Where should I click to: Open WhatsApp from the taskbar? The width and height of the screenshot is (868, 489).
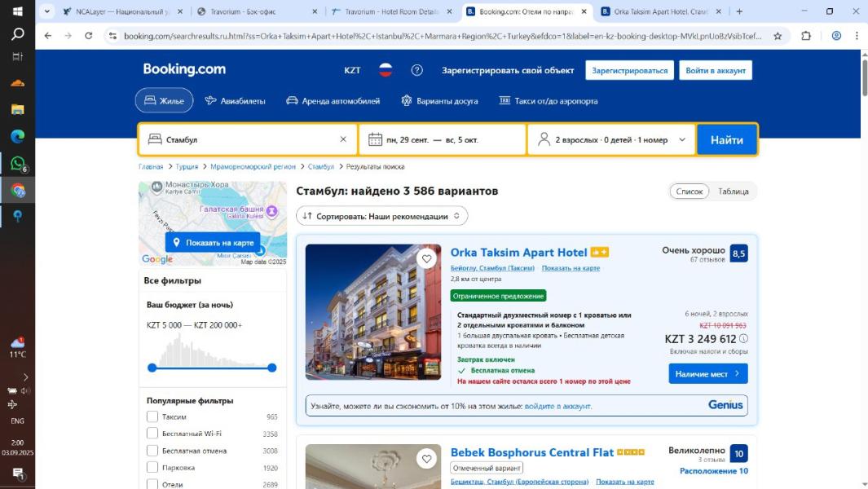(x=17, y=163)
